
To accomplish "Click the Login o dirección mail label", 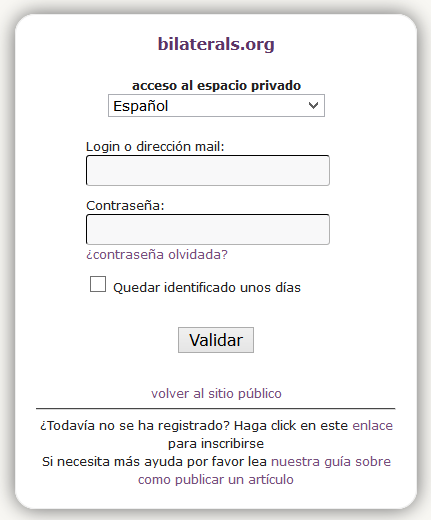I will point(155,147).
